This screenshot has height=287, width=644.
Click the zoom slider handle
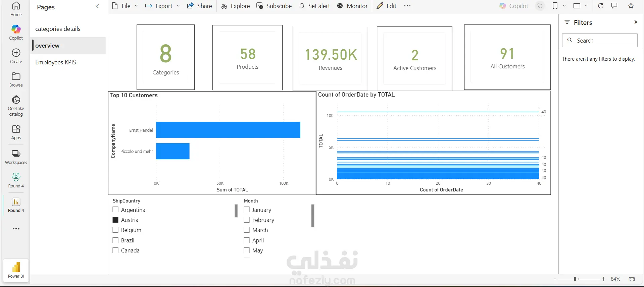click(x=575, y=279)
